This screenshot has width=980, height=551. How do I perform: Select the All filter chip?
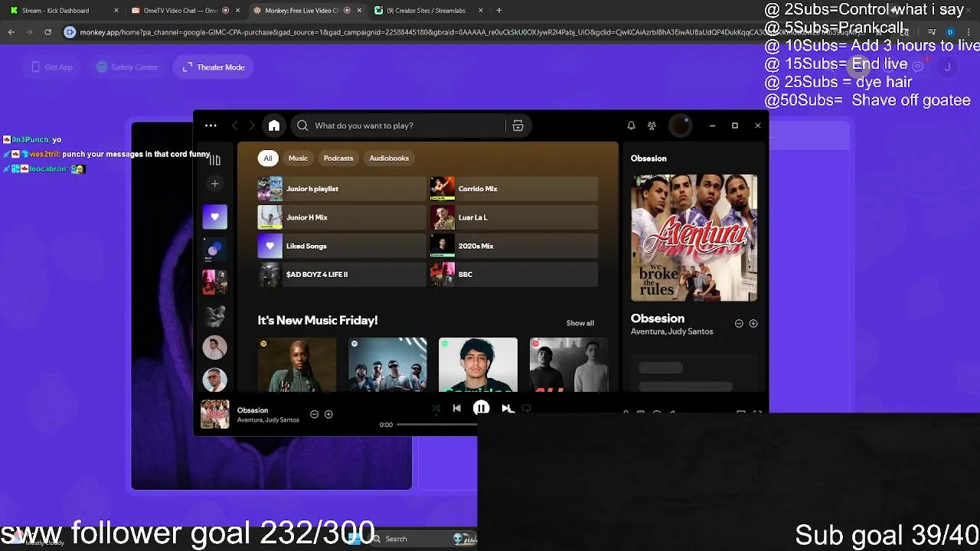point(268,158)
